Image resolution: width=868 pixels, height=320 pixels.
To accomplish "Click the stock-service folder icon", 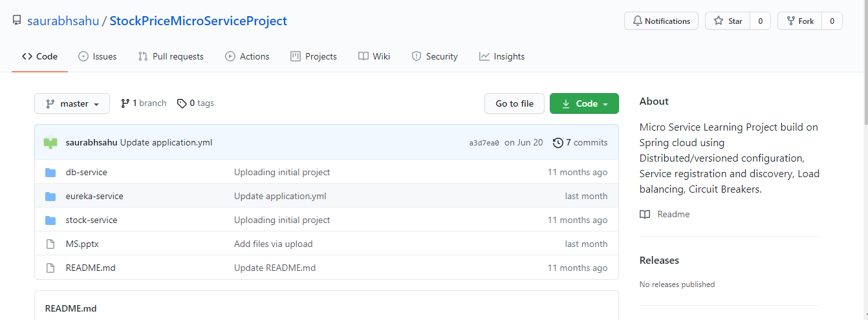I will 50,220.
